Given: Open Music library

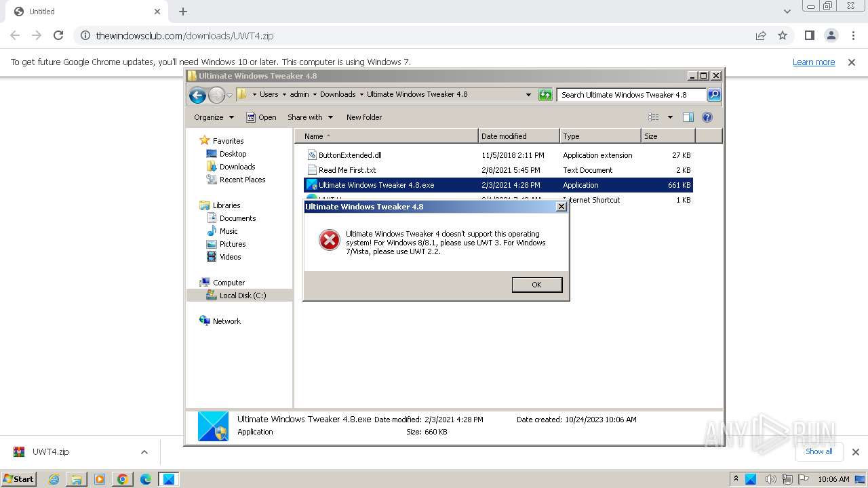Looking at the screenshot, I should point(228,231).
